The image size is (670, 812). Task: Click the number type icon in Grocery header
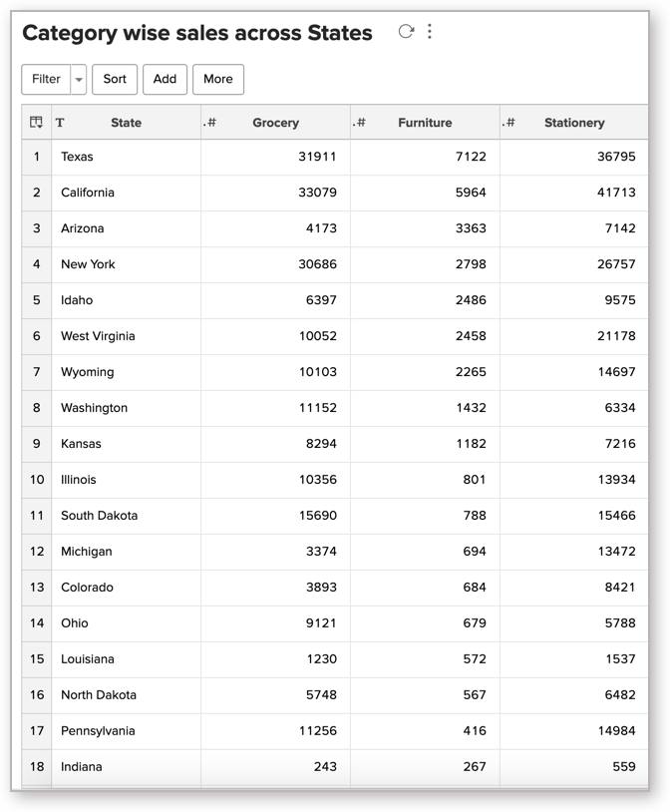pyautogui.click(x=209, y=123)
